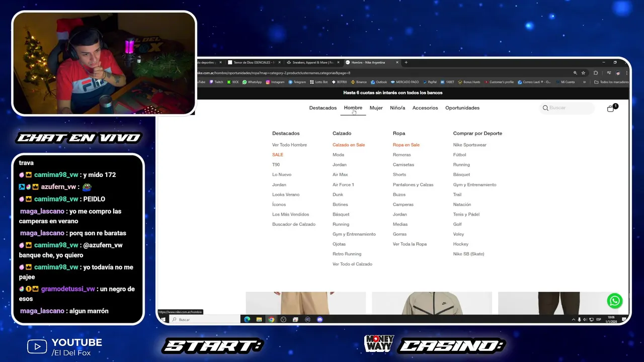644x362 pixels.
Task: Click the taskbar clock and date
Action: (610, 319)
